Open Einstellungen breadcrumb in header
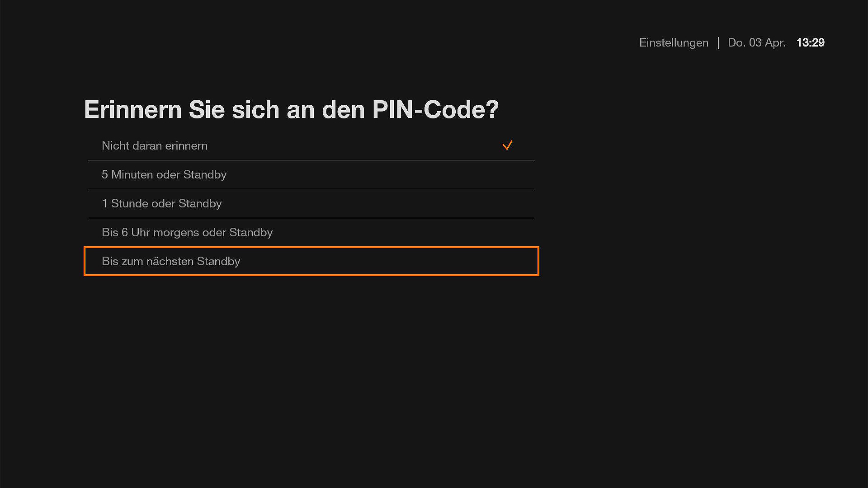The image size is (868, 488). (674, 42)
